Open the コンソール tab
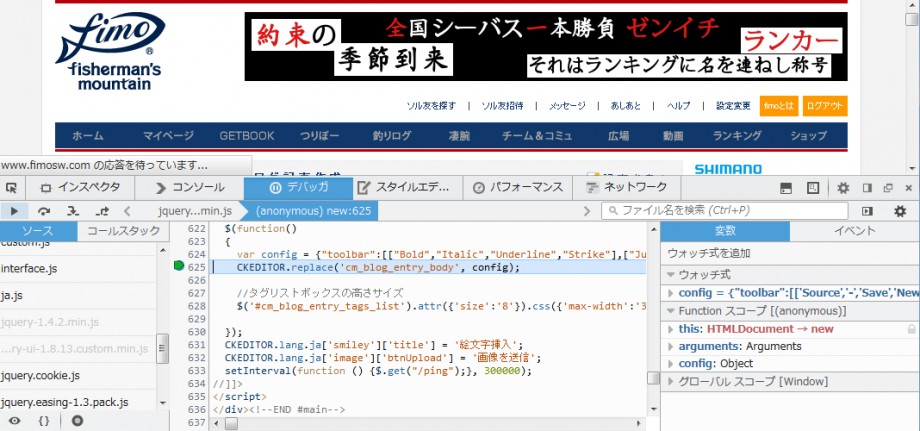Viewport: 920px width, 431px height. pos(190,188)
